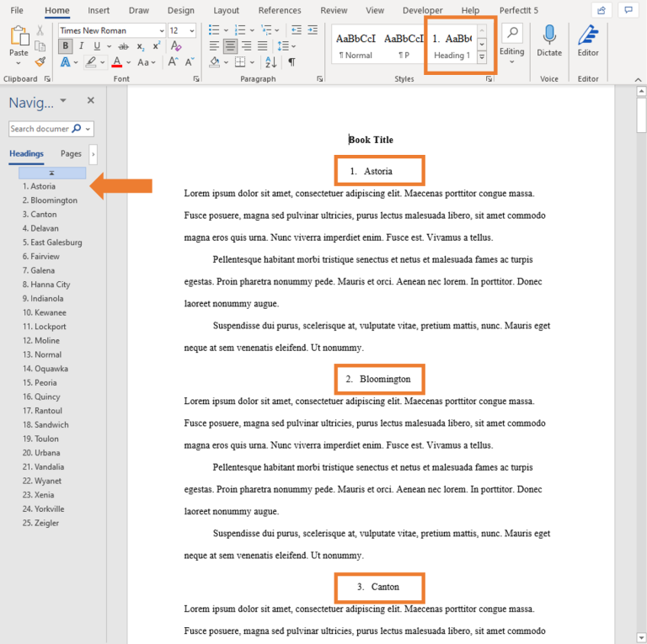Click the Format Painter brush icon
647x644 pixels.
tap(40, 61)
